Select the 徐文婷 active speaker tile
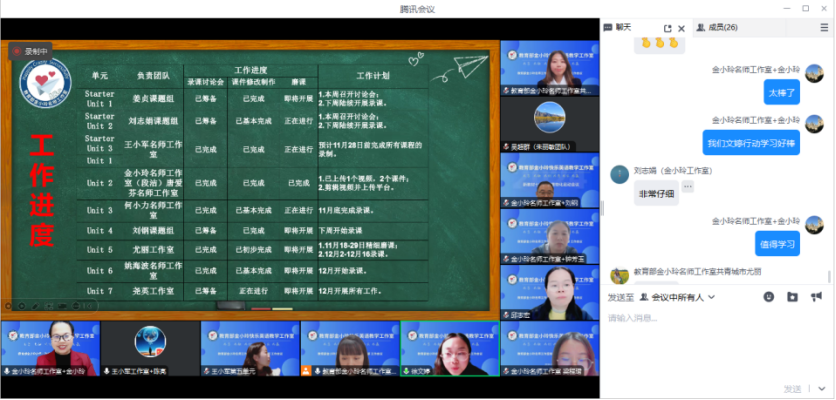The width and height of the screenshot is (836, 400). 449,349
